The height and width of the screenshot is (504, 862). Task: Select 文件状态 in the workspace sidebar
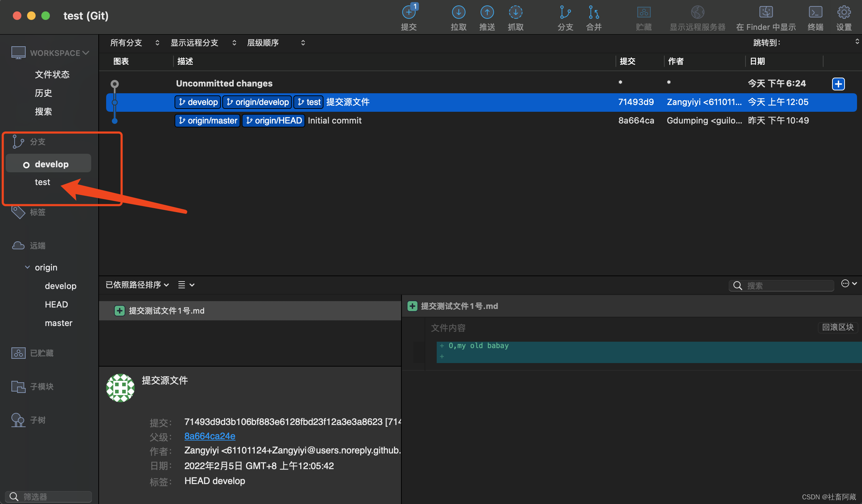tap(52, 74)
